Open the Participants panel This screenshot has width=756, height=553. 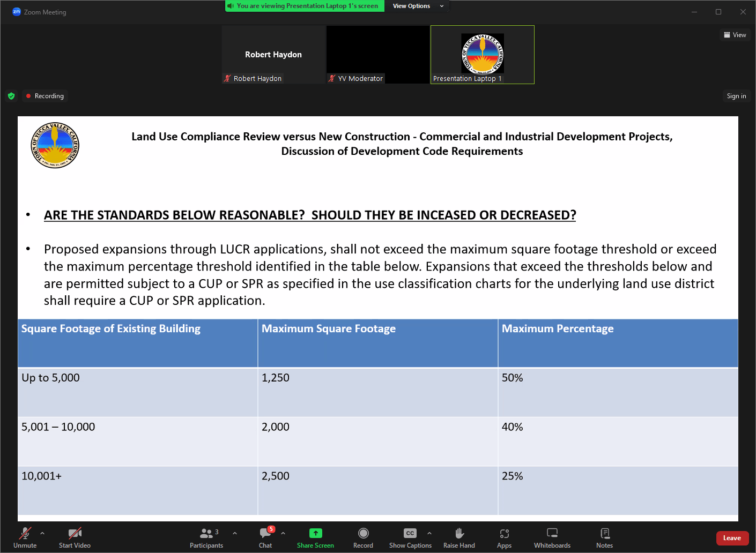click(x=206, y=537)
